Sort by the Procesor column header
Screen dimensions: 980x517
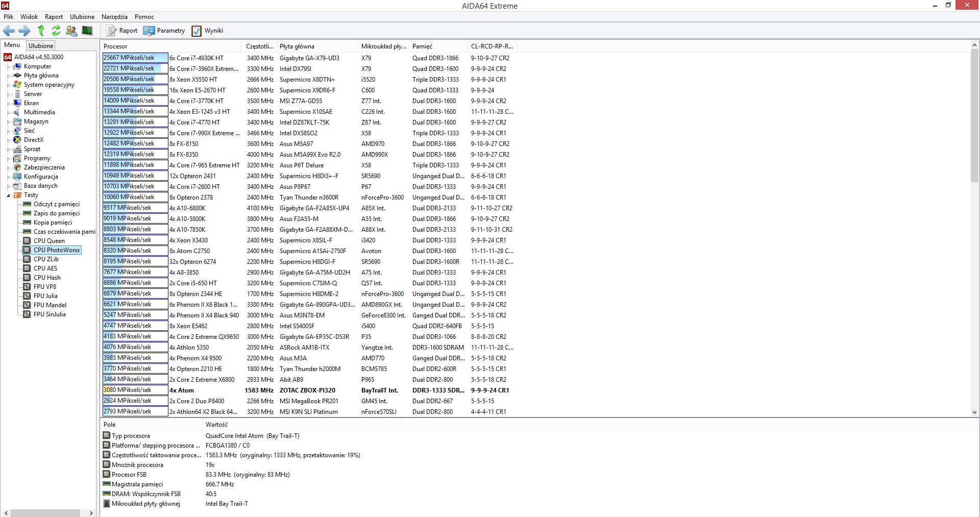[x=171, y=46]
